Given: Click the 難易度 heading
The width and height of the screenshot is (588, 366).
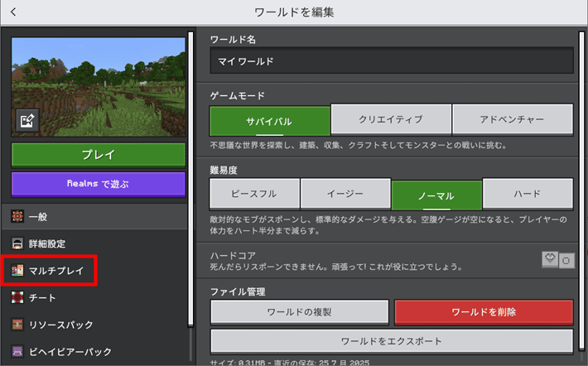Looking at the screenshot, I should click(224, 171).
